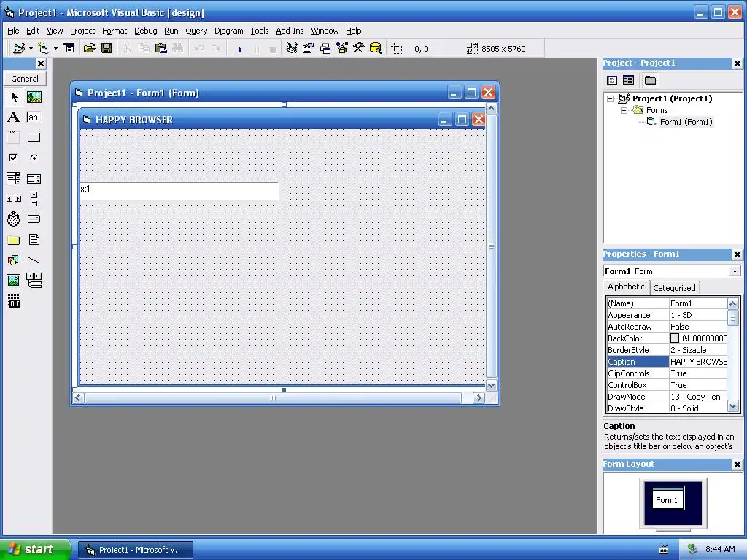Select the Data control tool
Screen dimensions: 747x560
click(34, 281)
